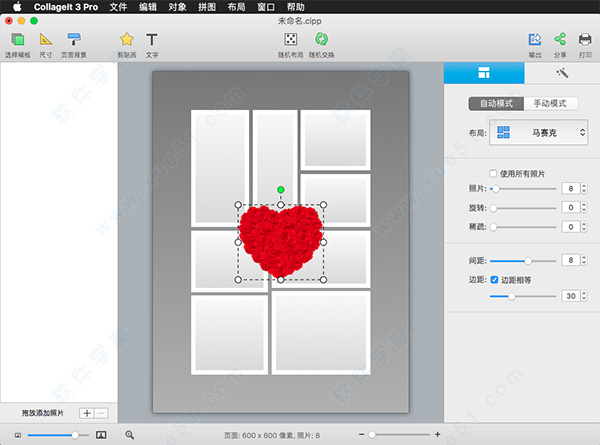Viewport: 600px width, 445px height.
Task: Open the 页面背景 paint roller tool
Action: point(74,45)
